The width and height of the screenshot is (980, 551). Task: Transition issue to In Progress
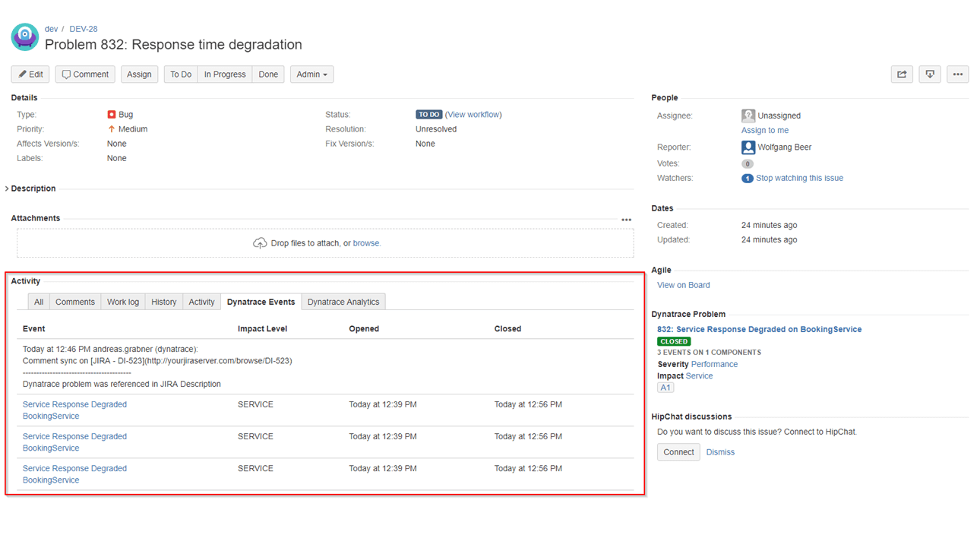(225, 74)
